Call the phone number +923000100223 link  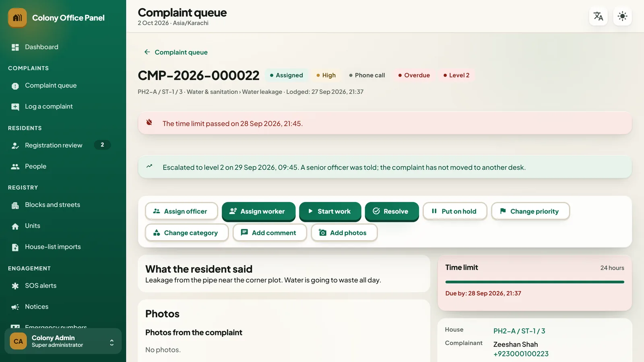pyautogui.click(x=521, y=354)
